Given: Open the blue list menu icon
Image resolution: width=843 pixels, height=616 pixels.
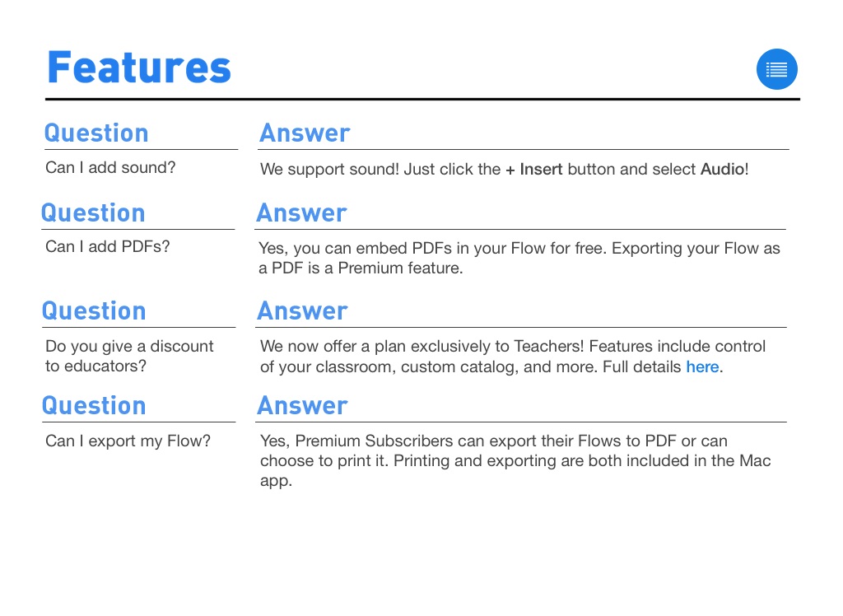Looking at the screenshot, I should click(x=776, y=69).
